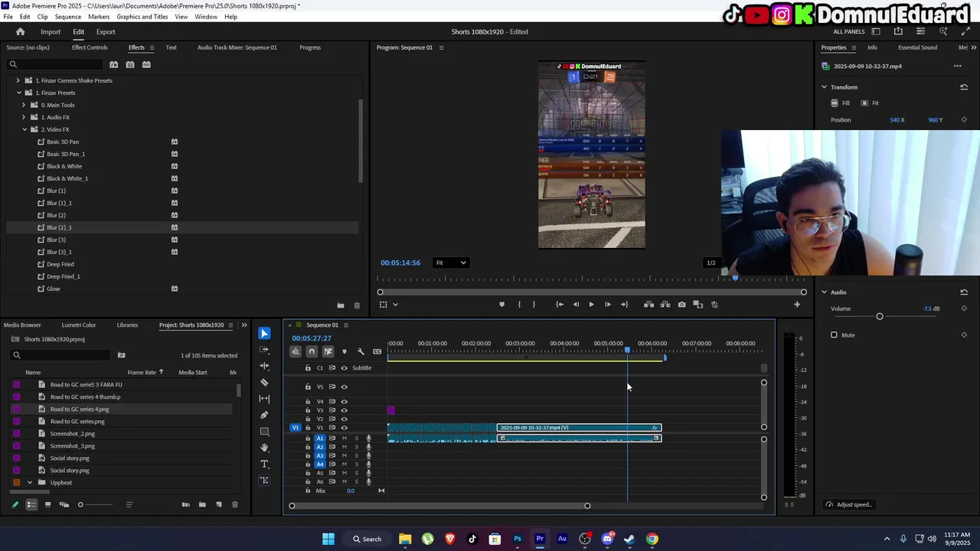Expand the 0. Main Tools folder

(24, 105)
